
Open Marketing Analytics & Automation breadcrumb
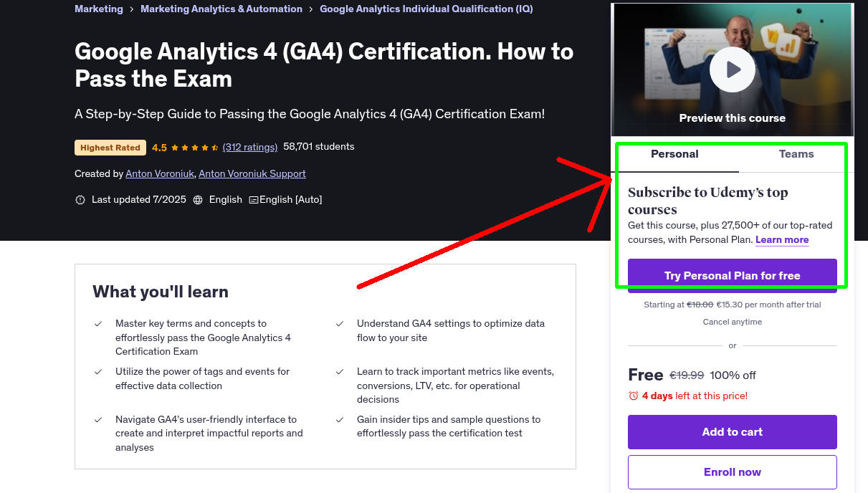[221, 9]
